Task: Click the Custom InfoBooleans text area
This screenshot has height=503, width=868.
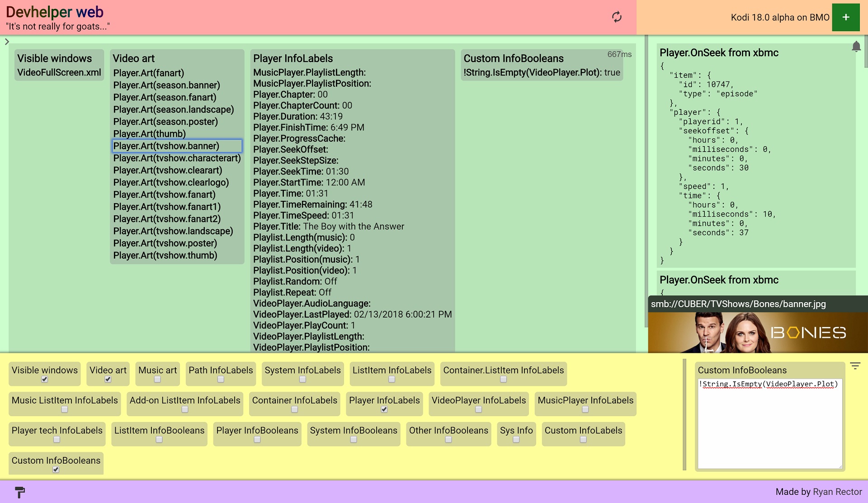Action: [769, 423]
